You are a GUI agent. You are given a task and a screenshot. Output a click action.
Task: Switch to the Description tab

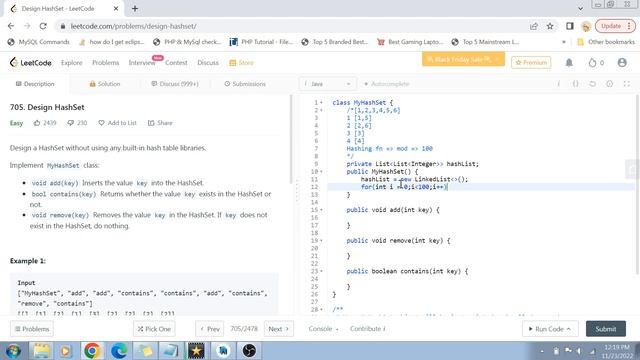click(35, 84)
